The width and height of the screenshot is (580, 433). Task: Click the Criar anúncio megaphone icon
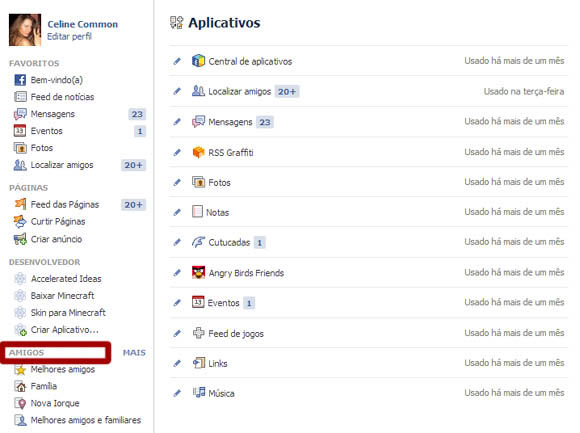(x=20, y=239)
